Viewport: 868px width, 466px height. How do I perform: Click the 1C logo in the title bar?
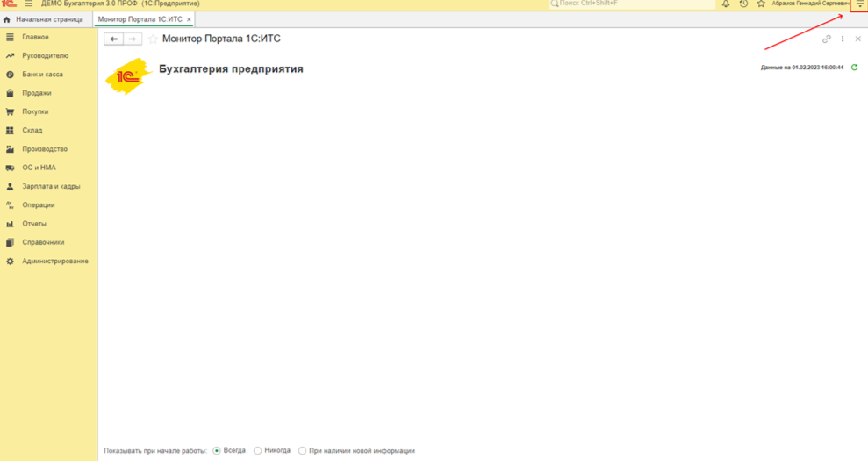9,4
